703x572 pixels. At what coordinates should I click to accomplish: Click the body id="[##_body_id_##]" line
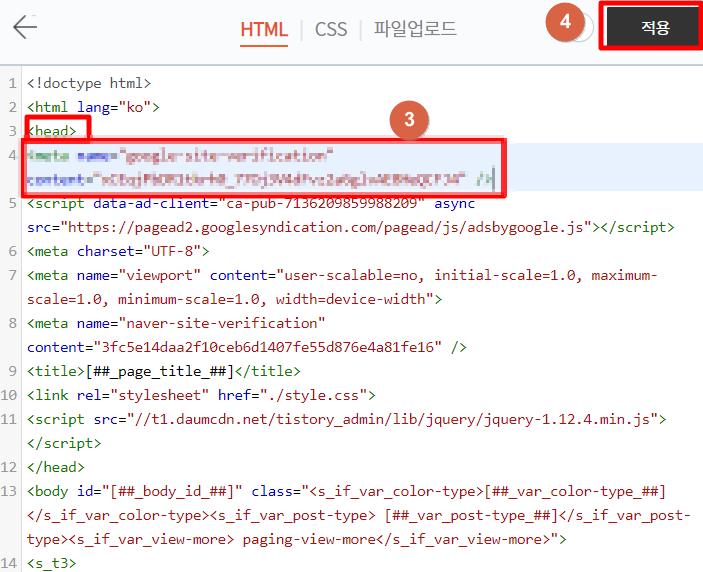tap(347, 492)
